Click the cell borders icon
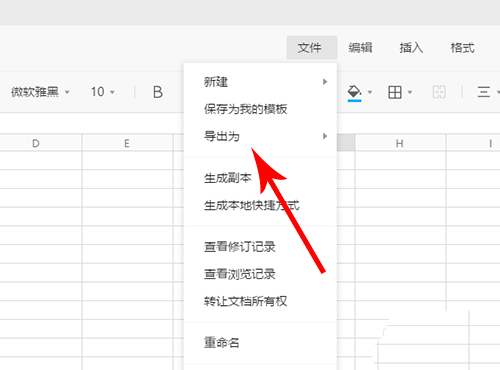 395,92
